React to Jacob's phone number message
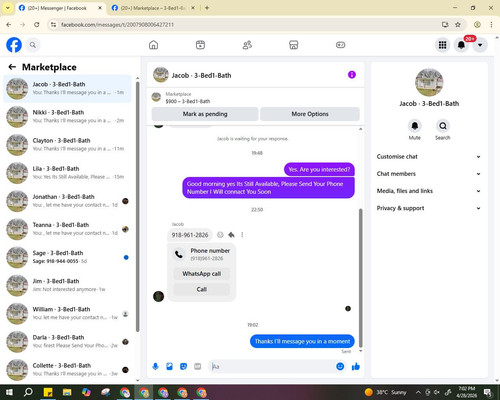The height and width of the screenshot is (400, 500). 220,235
